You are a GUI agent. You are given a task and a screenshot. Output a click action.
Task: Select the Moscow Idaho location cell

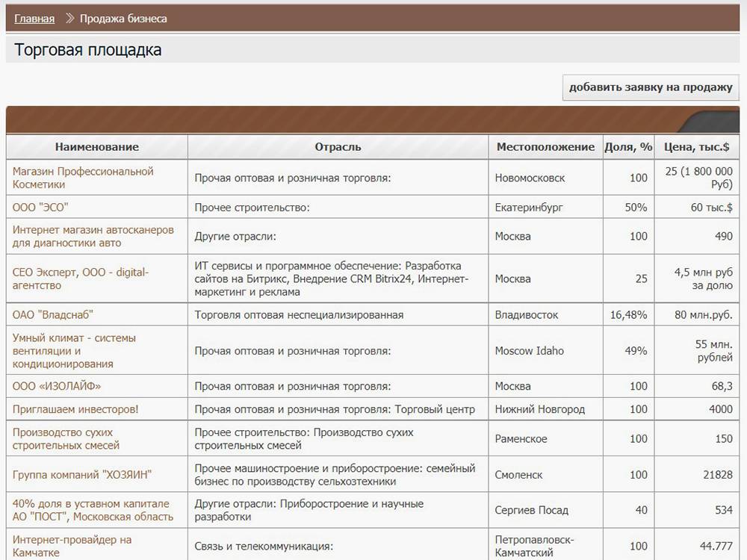click(x=545, y=350)
